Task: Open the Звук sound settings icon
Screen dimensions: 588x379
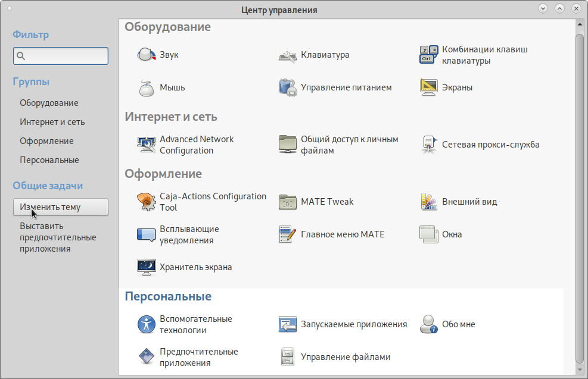Action: click(147, 55)
